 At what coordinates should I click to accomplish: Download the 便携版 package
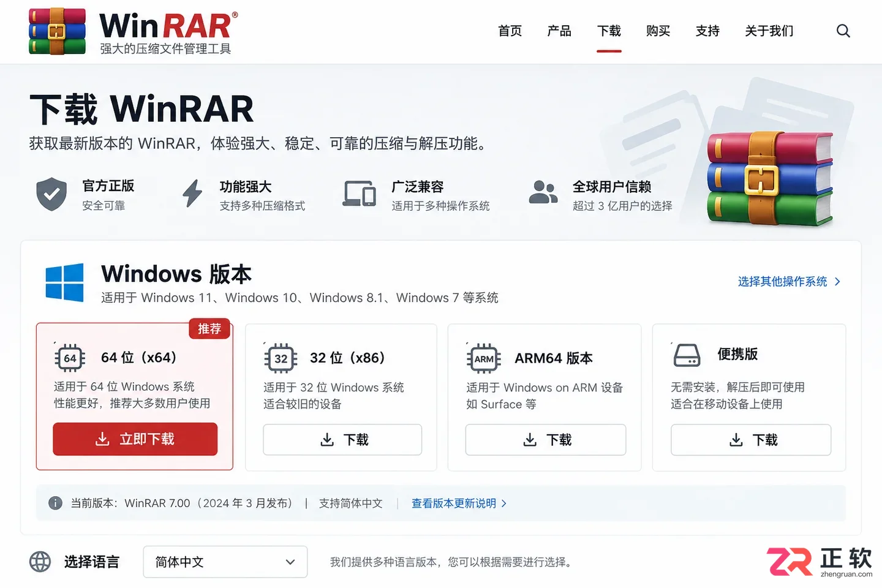pyautogui.click(x=751, y=440)
